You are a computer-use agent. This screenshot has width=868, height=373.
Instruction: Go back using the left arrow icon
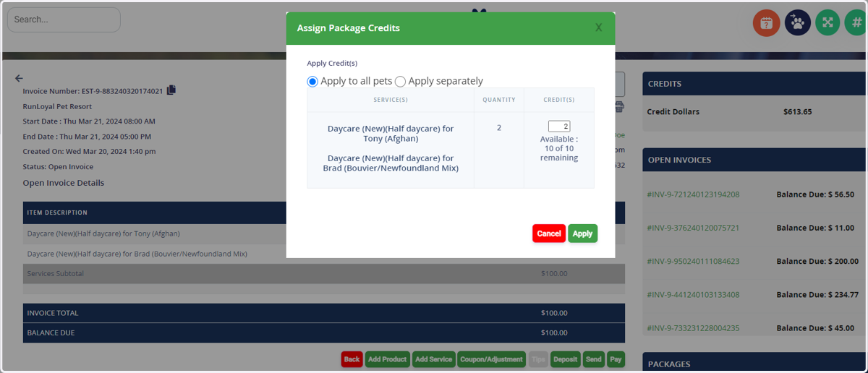tap(19, 78)
